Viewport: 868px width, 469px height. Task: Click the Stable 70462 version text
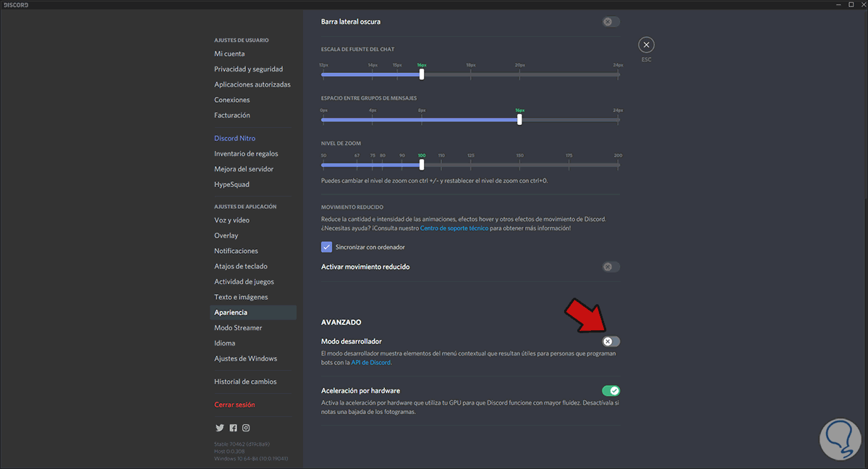point(241,444)
